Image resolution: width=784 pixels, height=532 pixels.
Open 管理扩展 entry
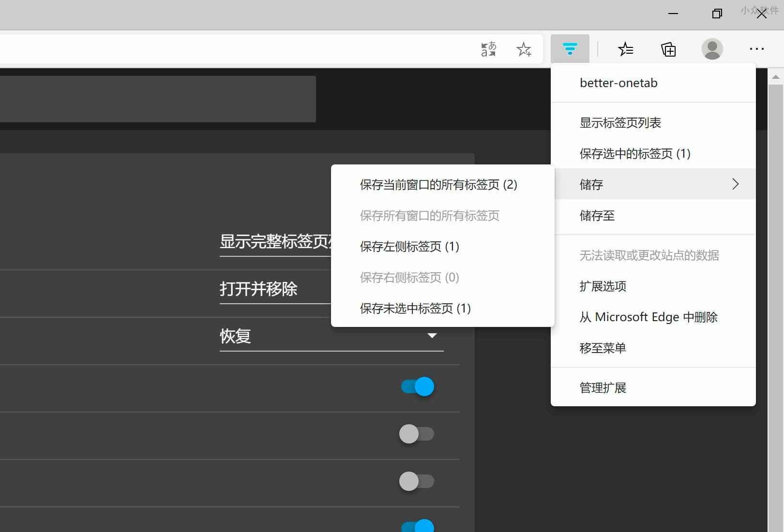tap(653, 388)
